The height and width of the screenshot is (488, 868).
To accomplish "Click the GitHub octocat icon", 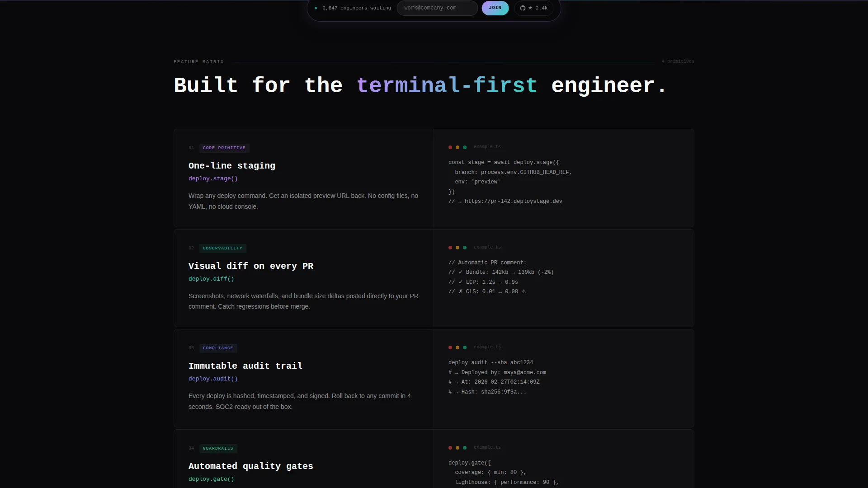I will [523, 8].
